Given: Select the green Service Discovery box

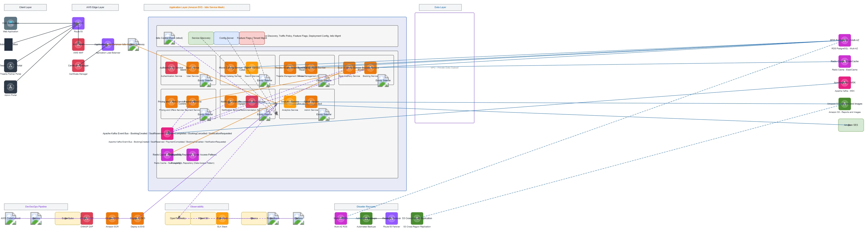Looking at the screenshot, I should click(201, 38).
